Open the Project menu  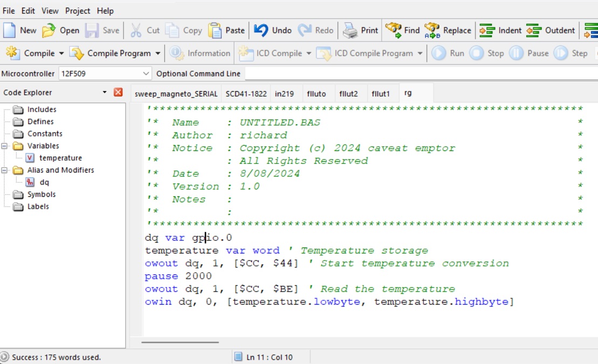(x=78, y=11)
